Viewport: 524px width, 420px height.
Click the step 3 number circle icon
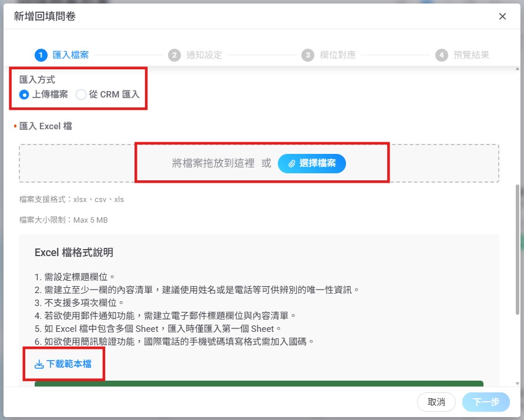pos(308,55)
